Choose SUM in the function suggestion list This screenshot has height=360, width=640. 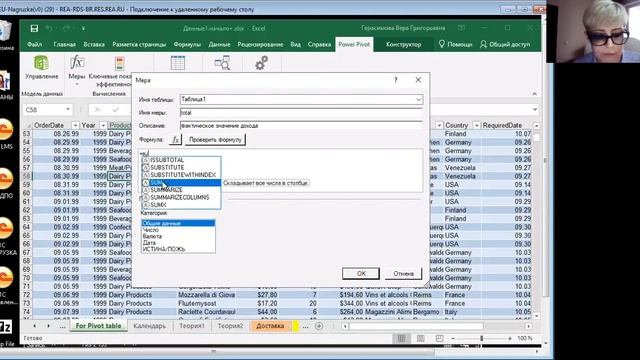(x=181, y=183)
